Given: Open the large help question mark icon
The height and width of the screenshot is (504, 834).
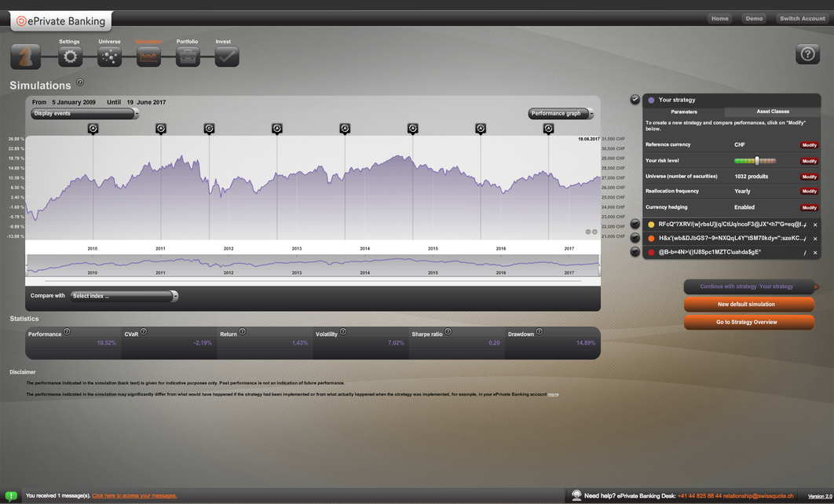Looking at the screenshot, I should [x=807, y=53].
